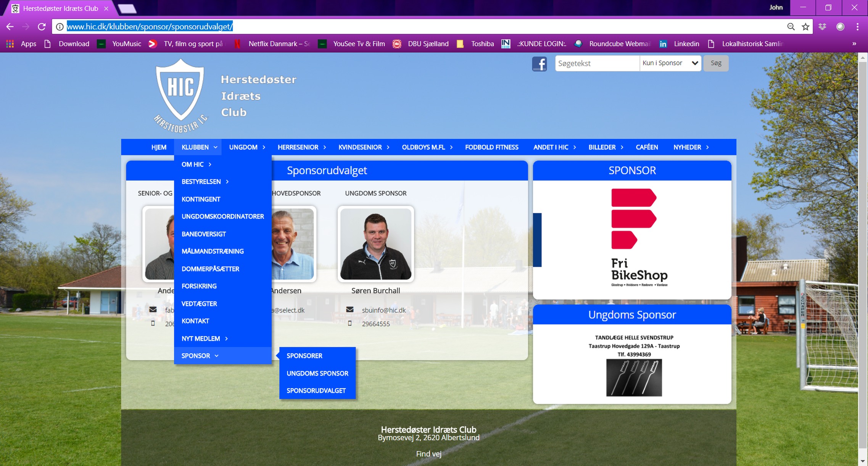Image resolution: width=868 pixels, height=466 pixels.
Task: Open the Apps grid bookmark icon
Action: point(10,44)
